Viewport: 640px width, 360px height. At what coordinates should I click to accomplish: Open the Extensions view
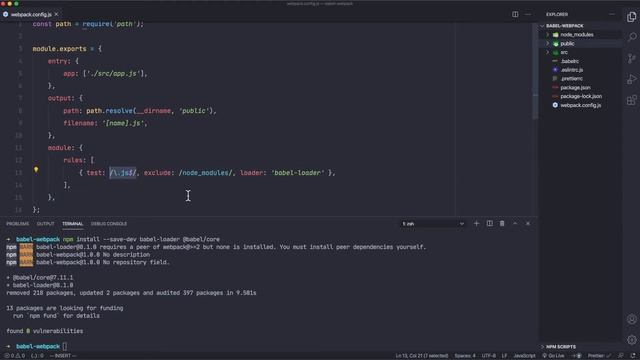(x=631, y=100)
